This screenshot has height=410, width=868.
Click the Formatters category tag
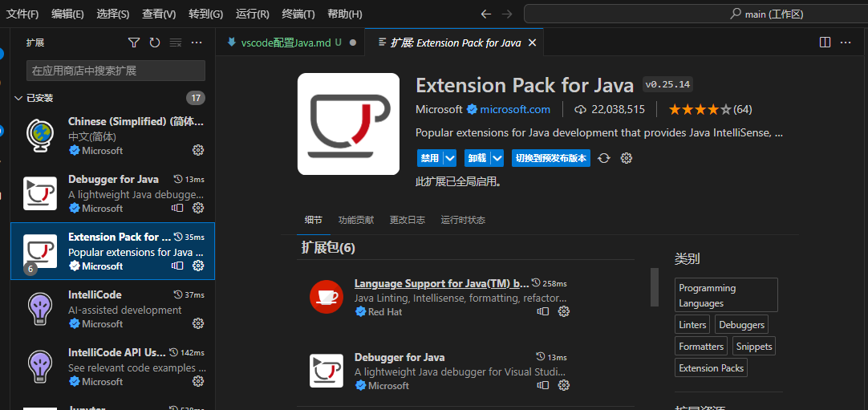point(701,347)
